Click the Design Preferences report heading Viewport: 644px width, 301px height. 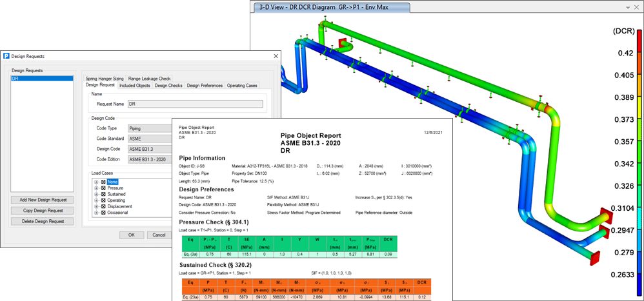click(x=206, y=189)
